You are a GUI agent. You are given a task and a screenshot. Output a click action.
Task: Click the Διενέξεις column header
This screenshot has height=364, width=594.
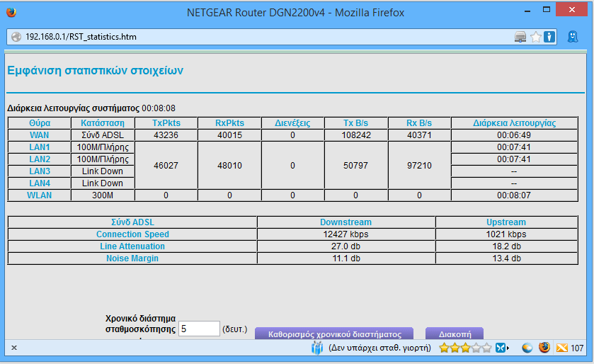pos(292,123)
